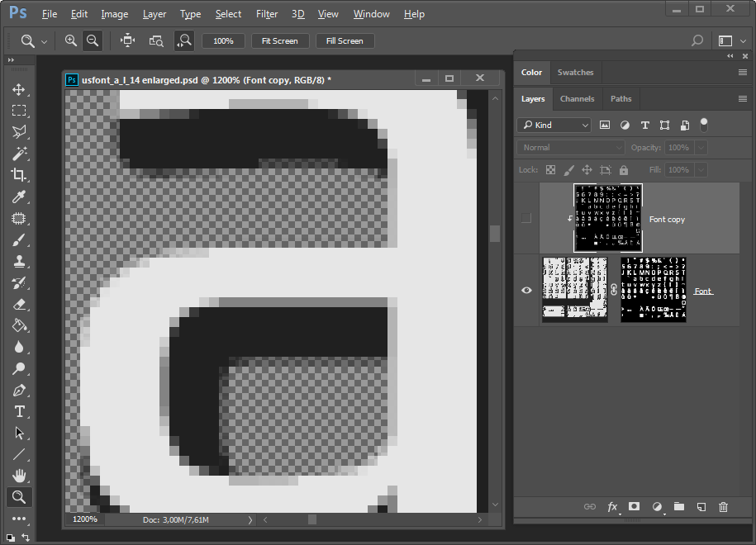Viewport: 756px width, 545px height.
Task: Switch to the Channels tab
Action: [578, 99]
